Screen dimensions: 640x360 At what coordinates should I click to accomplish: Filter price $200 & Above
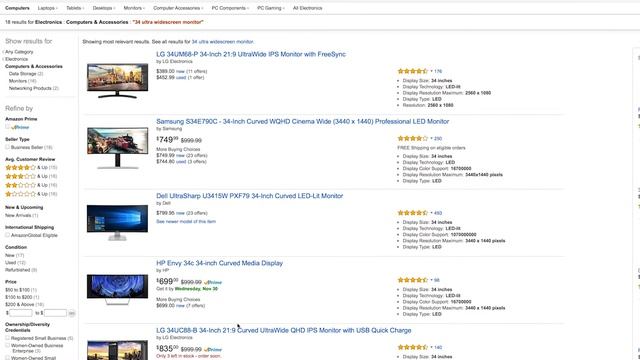coord(24,304)
